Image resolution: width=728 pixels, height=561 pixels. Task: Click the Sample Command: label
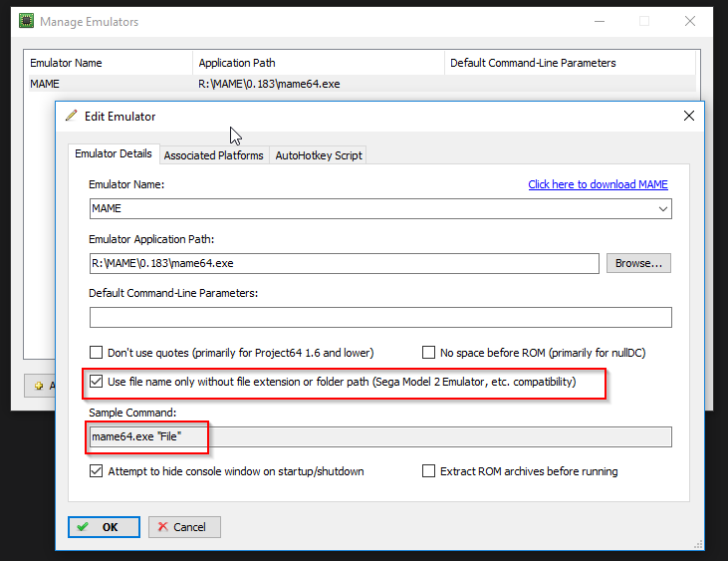tap(132, 413)
